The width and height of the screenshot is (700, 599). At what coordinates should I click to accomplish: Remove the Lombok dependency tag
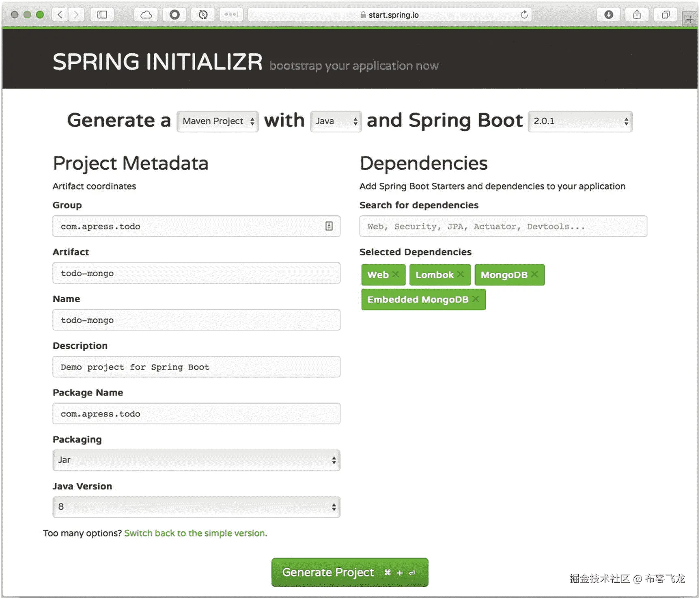[x=460, y=275]
